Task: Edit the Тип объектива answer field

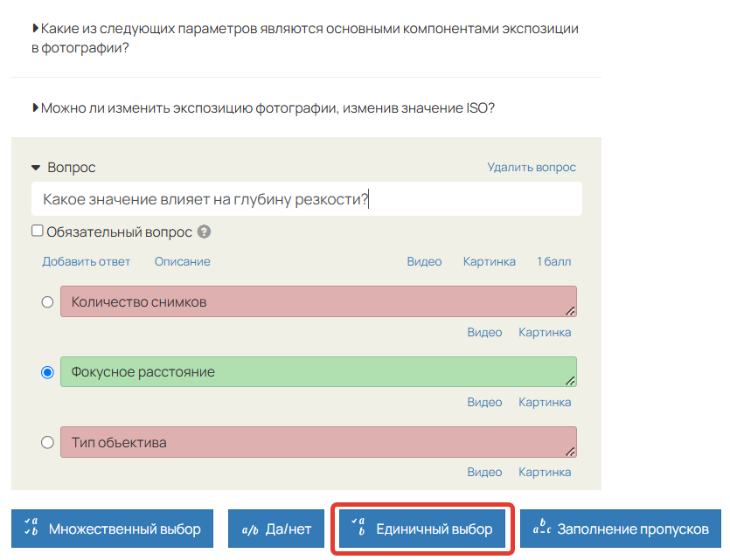Action: (318, 442)
